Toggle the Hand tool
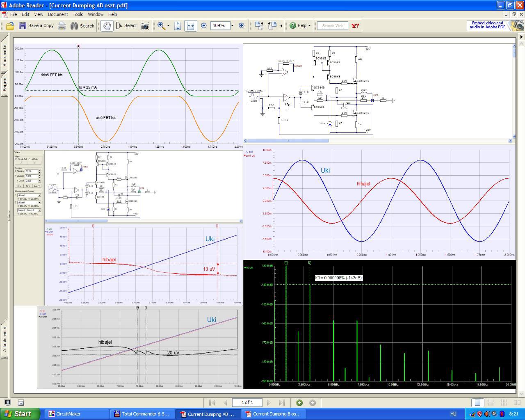The image size is (525, 420). [107, 25]
